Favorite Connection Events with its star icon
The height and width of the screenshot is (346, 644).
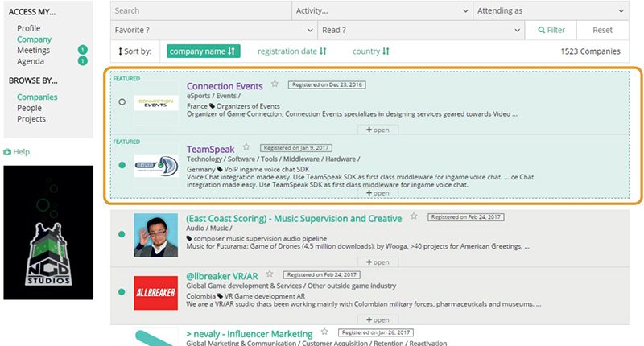click(x=275, y=84)
